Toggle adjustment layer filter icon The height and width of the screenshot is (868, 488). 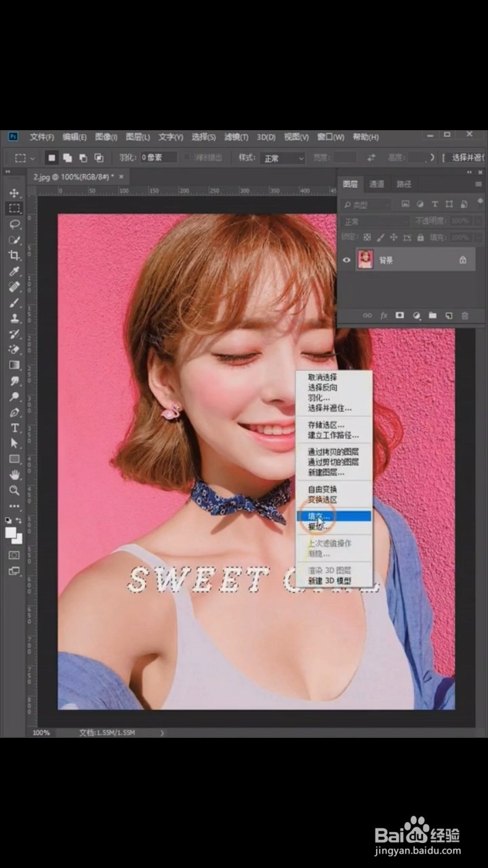420,204
